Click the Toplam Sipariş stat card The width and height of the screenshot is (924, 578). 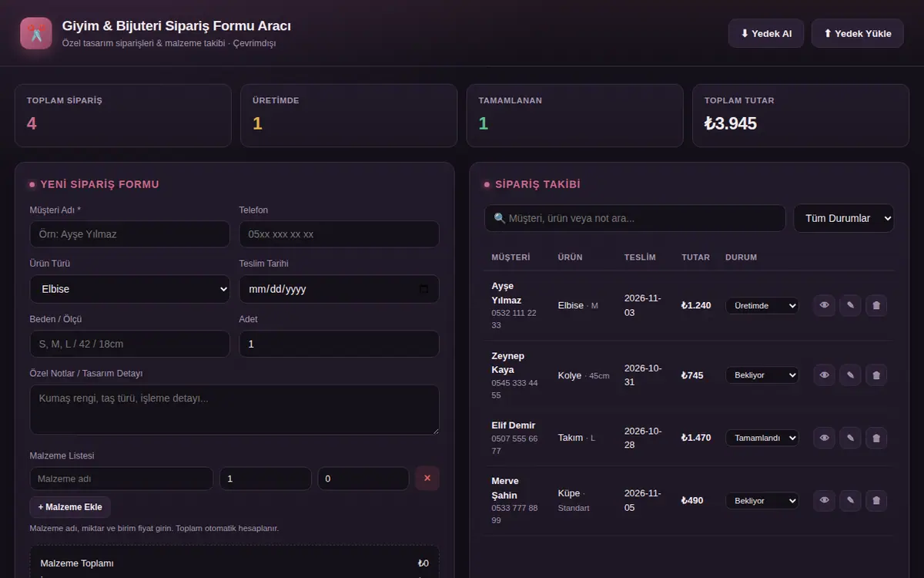tap(123, 116)
